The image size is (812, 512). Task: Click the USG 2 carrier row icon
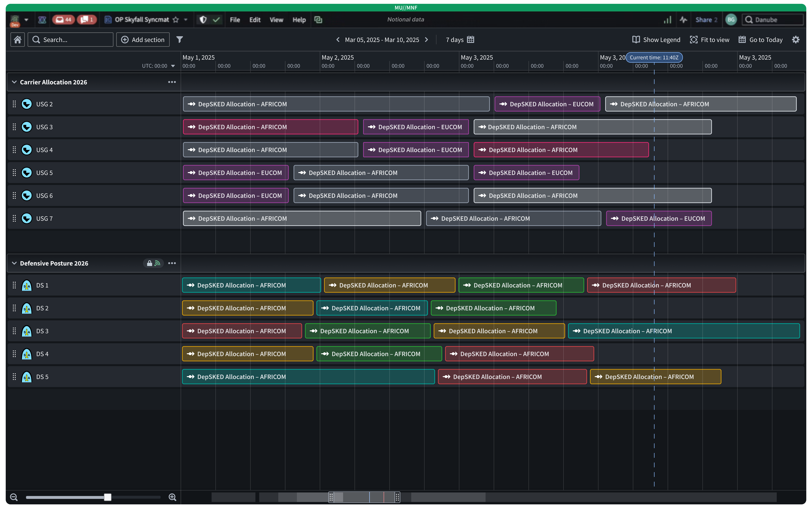(x=27, y=104)
